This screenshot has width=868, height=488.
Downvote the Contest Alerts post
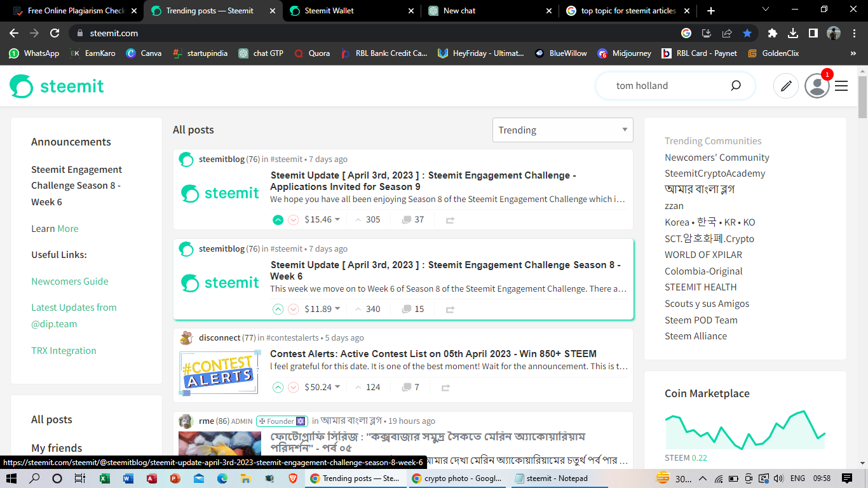pyautogui.click(x=294, y=387)
